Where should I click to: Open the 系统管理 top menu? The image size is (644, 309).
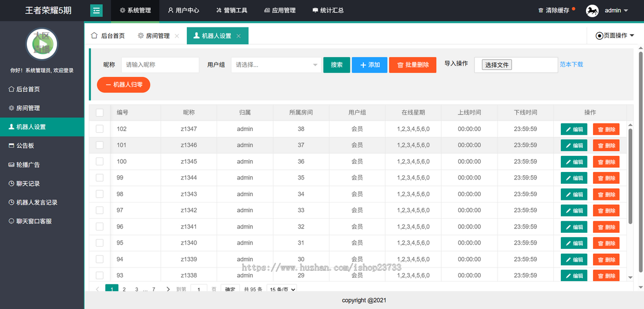(x=135, y=10)
